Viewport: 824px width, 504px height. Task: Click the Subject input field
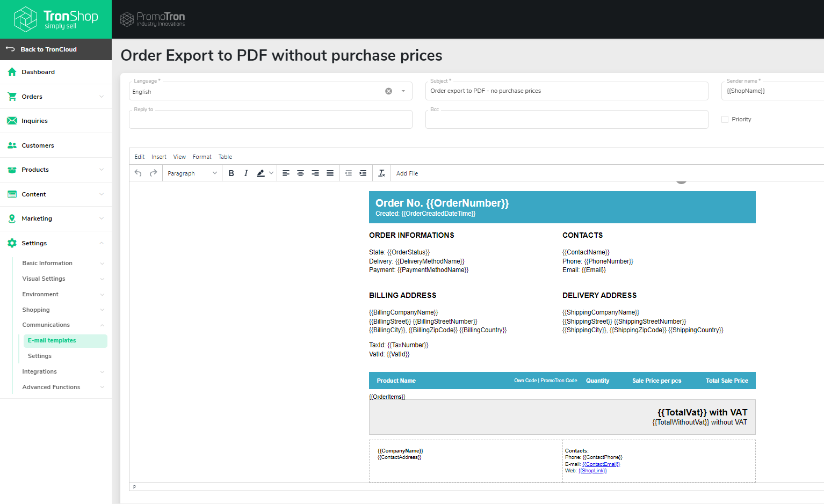(x=567, y=91)
